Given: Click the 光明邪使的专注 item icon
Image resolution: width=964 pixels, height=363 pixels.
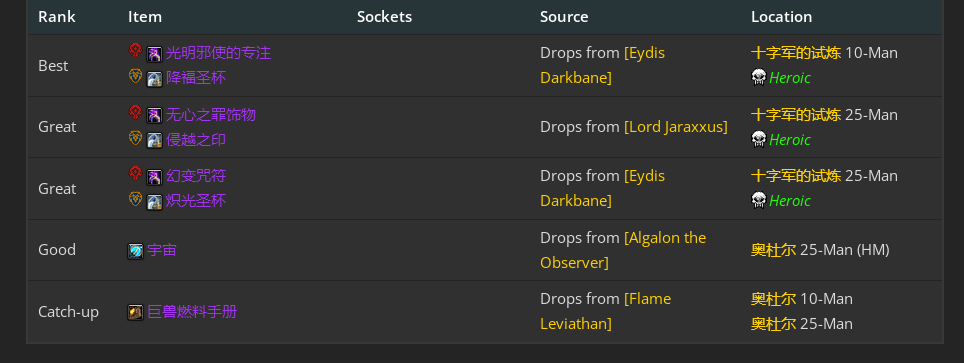Looking at the screenshot, I should point(154,54).
